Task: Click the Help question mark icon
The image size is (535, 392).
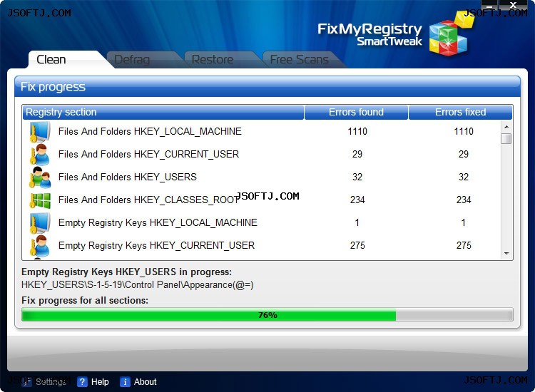Action: pyautogui.click(x=82, y=382)
